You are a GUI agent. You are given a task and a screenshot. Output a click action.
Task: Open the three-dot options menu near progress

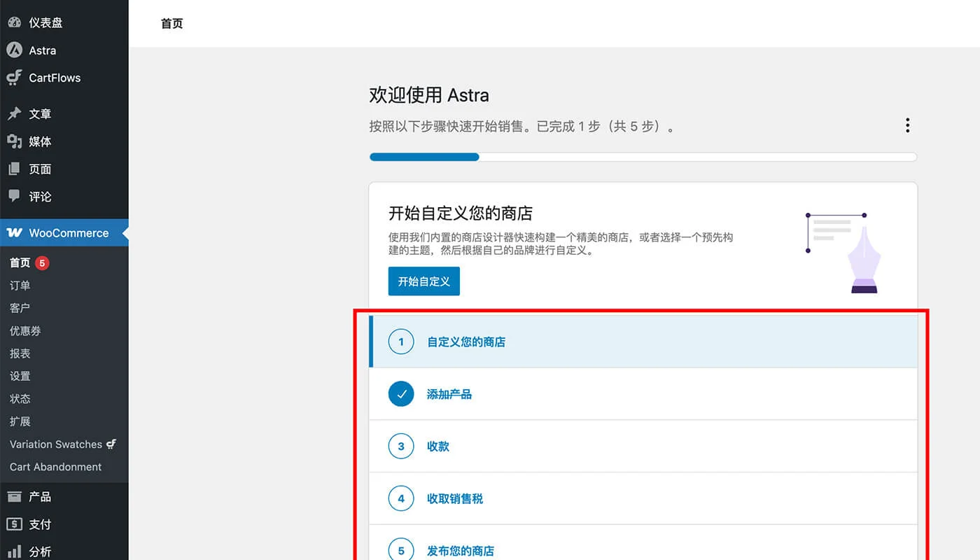(907, 125)
